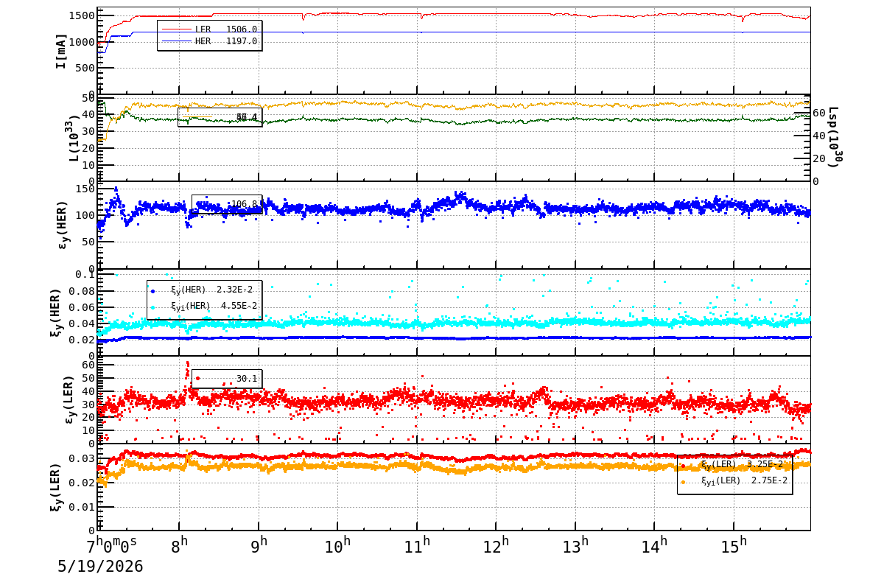
Task: Click the ξy(HER) axis title
Action: [x=57, y=312]
